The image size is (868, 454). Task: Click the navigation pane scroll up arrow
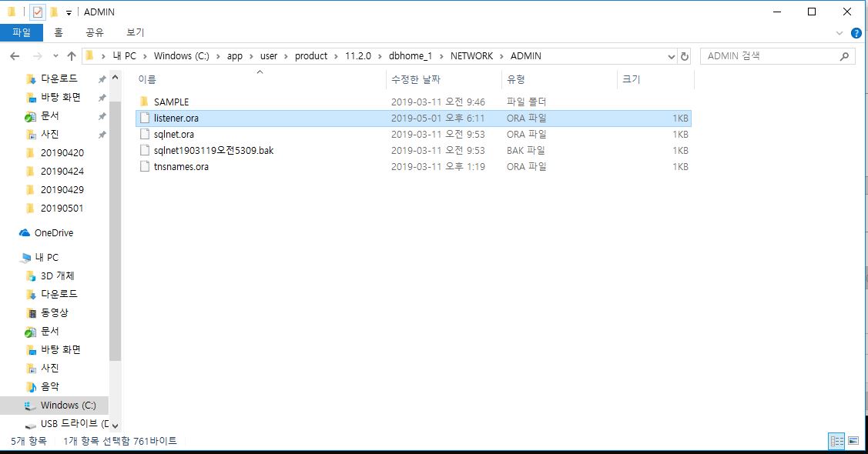(x=116, y=78)
